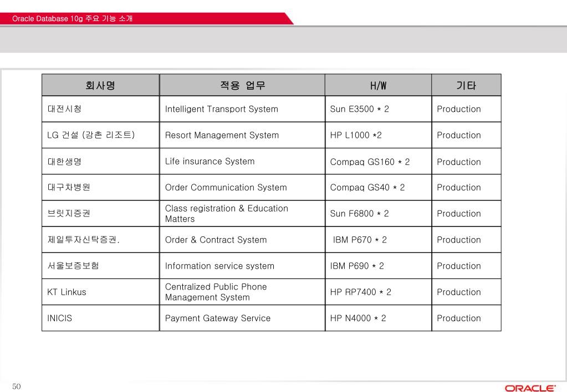Click the 'LG 건설 (강촌 리조트)' cell

coord(100,135)
